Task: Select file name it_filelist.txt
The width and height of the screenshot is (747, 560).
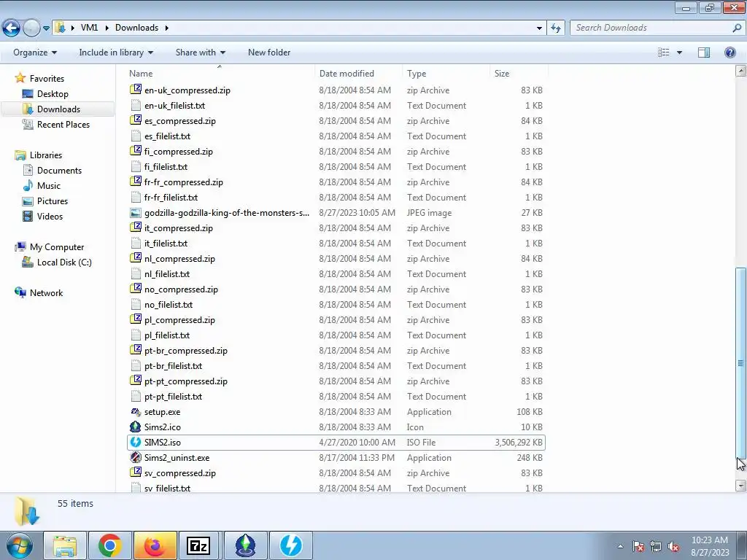Action: (x=166, y=244)
